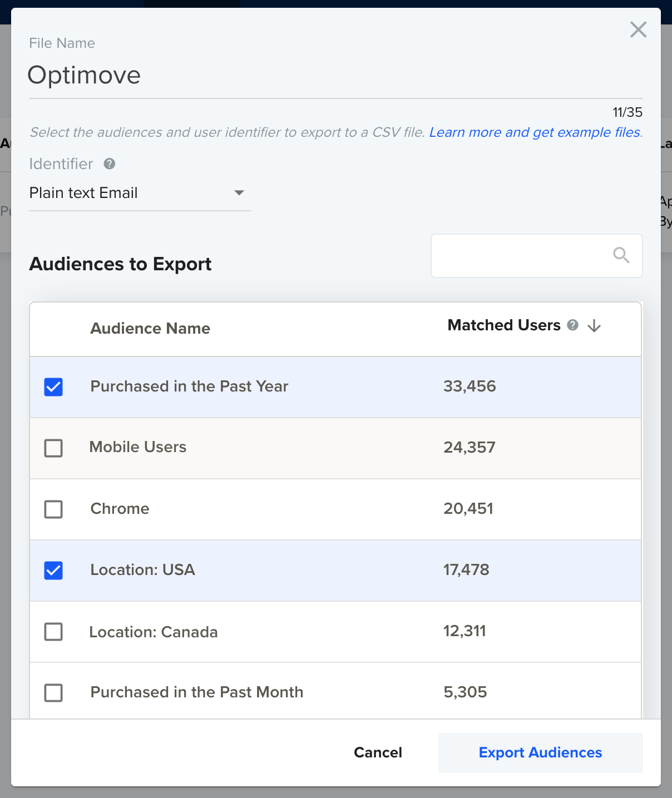Uncheck Purchased in the Past Year
Screen dimensions: 672x798
pyautogui.click(x=53, y=386)
